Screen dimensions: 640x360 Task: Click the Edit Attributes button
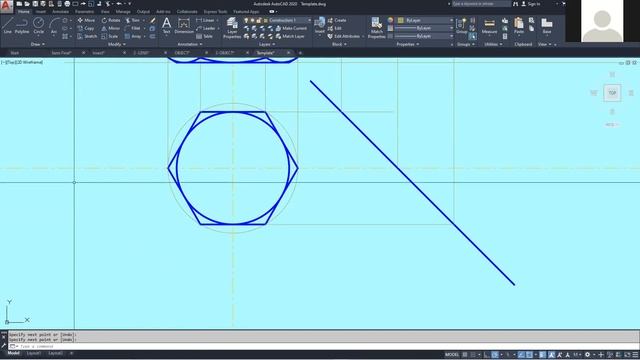pyautogui.click(x=344, y=36)
